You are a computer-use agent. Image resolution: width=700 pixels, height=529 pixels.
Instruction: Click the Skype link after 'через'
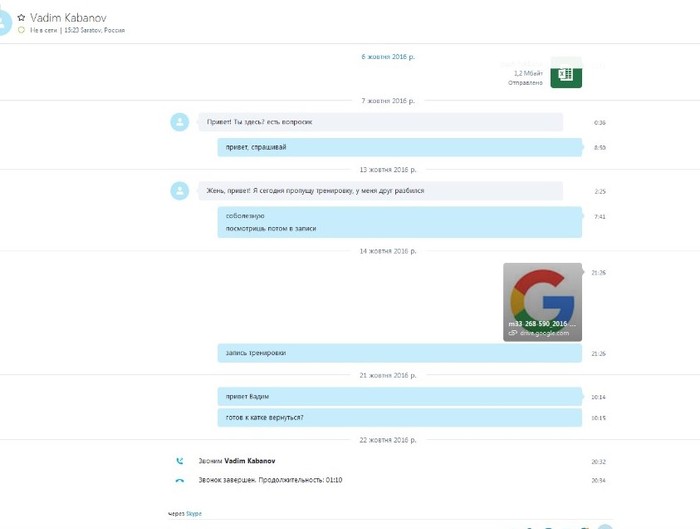coord(194,514)
